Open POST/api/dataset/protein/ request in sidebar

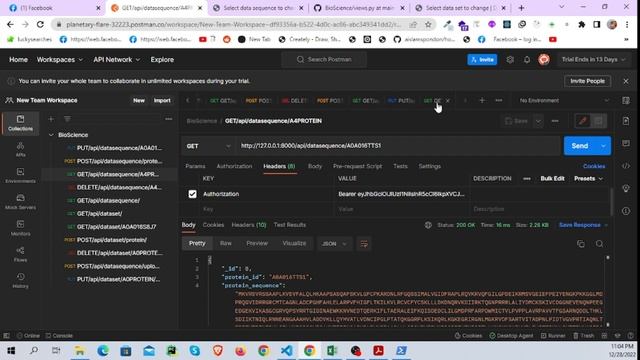(111, 240)
